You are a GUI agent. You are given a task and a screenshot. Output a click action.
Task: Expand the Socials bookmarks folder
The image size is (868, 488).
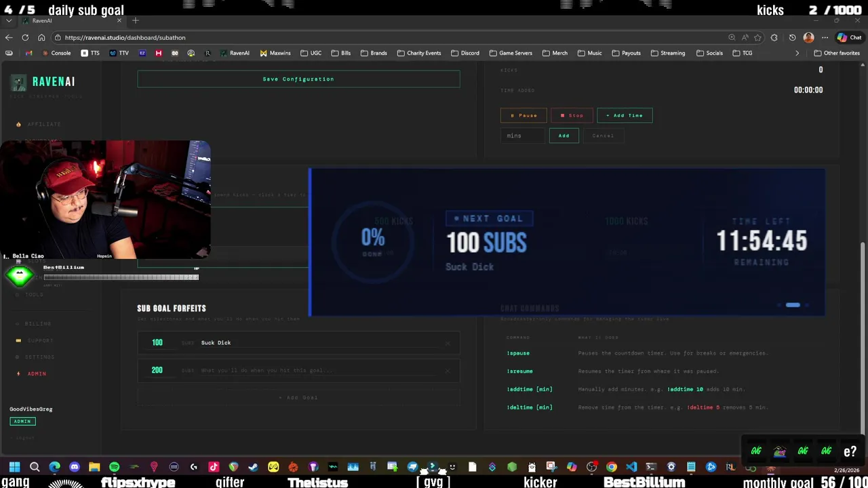pyautogui.click(x=709, y=53)
